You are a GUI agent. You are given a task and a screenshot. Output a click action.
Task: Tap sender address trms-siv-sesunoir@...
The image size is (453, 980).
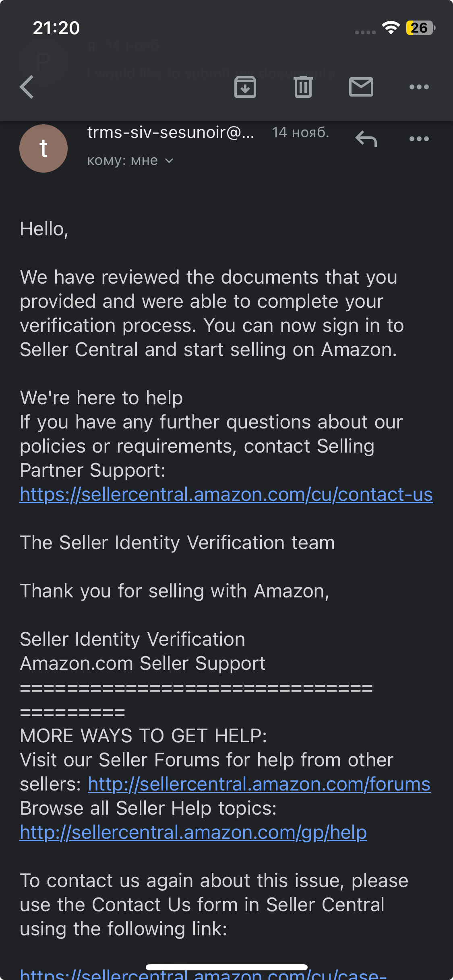[x=171, y=132]
